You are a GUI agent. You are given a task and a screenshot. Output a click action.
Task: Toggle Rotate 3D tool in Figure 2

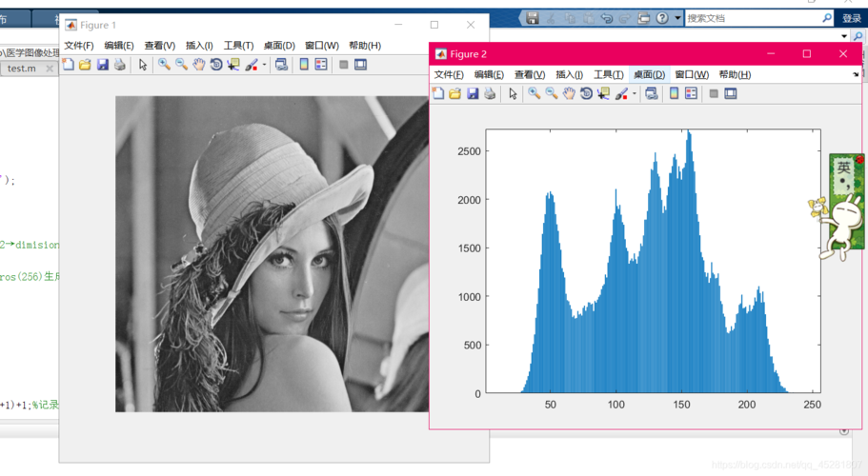[586, 93]
